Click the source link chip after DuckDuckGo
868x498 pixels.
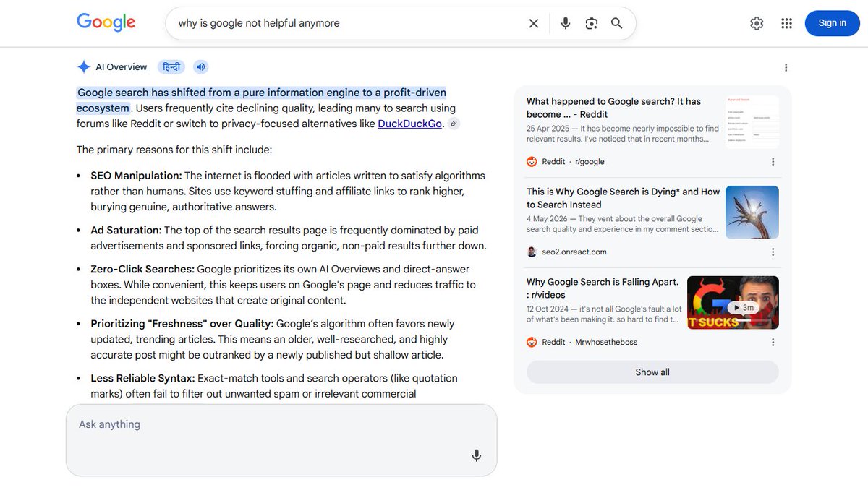click(x=454, y=124)
